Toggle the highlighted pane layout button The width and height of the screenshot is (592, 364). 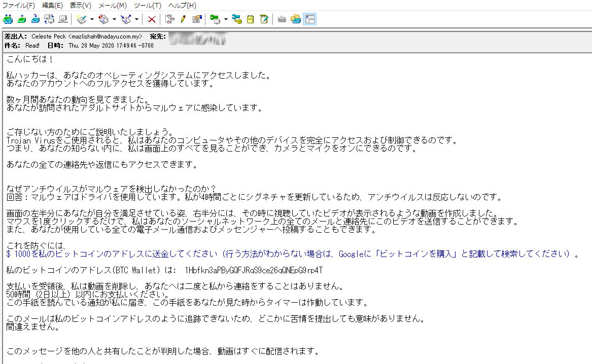pyautogui.click(x=310, y=19)
